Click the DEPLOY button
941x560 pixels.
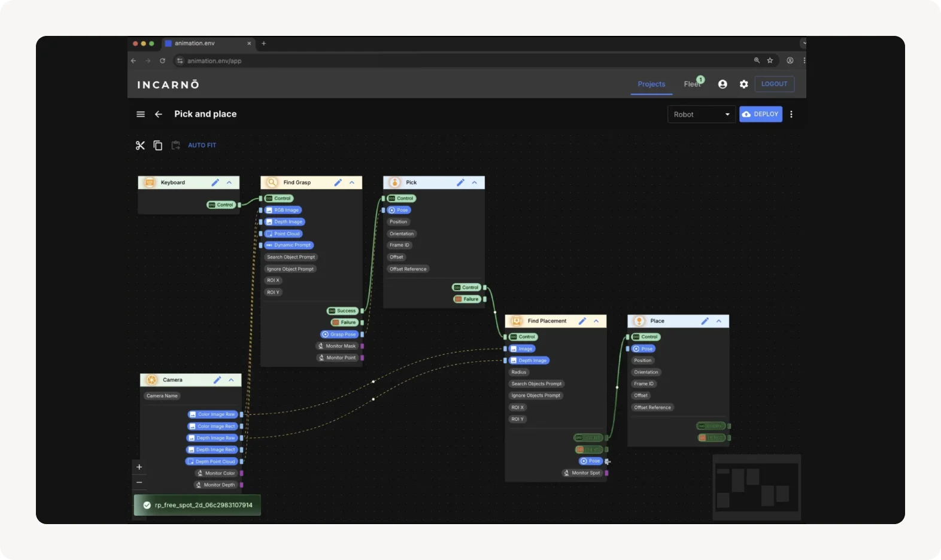(x=761, y=114)
